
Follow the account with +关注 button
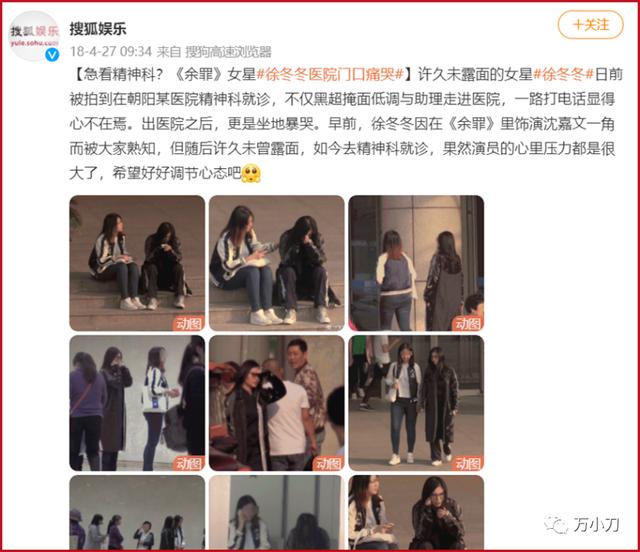click(x=591, y=25)
